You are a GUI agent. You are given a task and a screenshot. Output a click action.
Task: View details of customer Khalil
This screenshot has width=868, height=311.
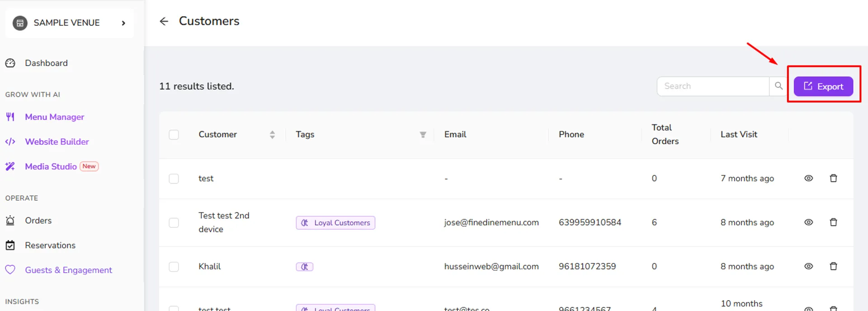pyautogui.click(x=809, y=267)
